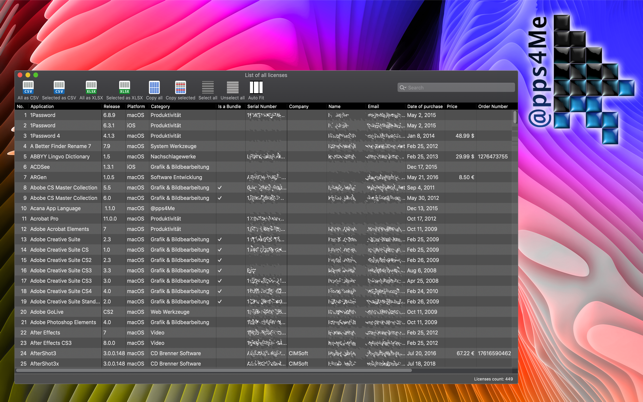Click the Nachschlagewerke category cell

click(x=173, y=156)
